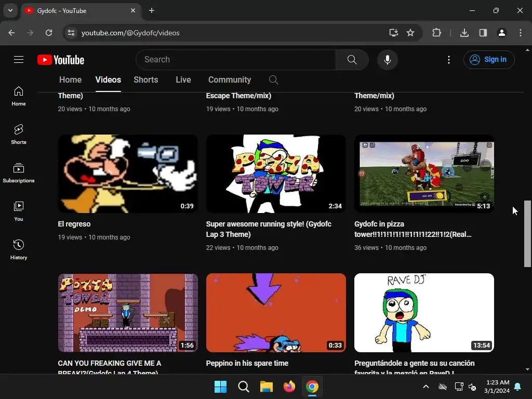The height and width of the screenshot is (399, 532).
Task: Open Chrome downloads
Action: click(x=464, y=33)
